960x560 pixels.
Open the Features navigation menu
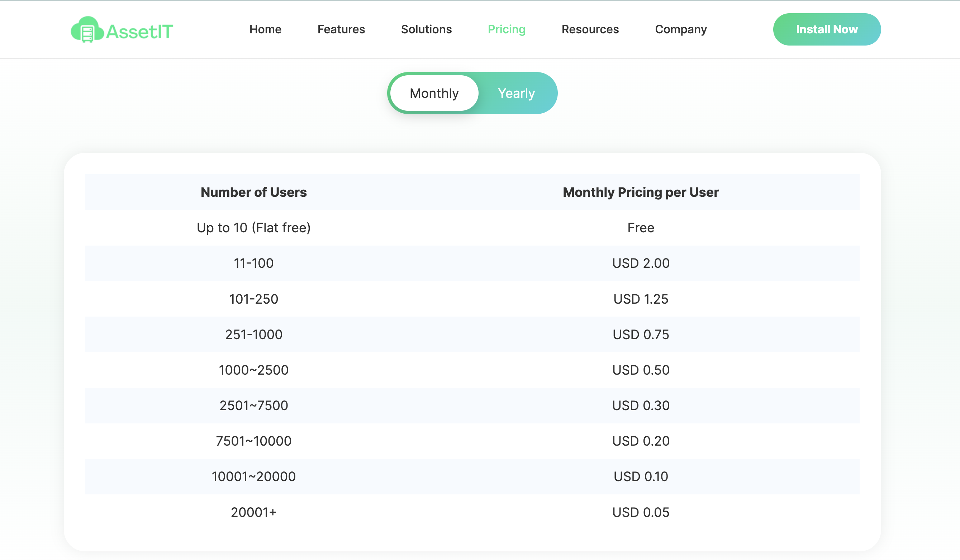(341, 29)
